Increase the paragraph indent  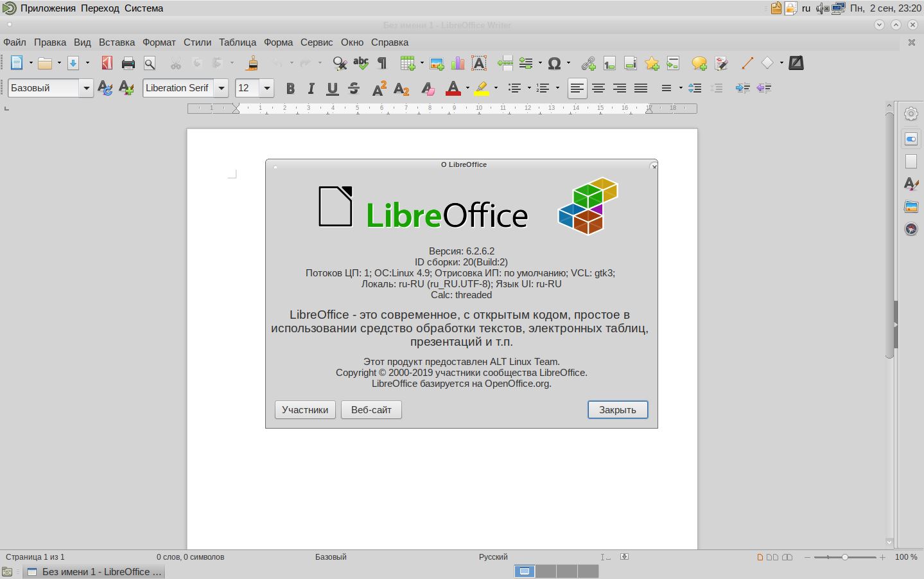pos(742,88)
